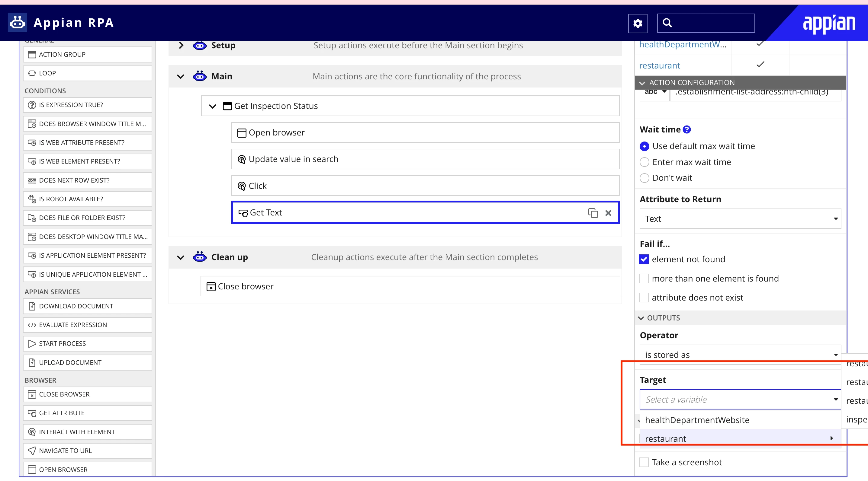868x481 pixels.
Task: Edit the establishment-list-address selector field
Action: (x=755, y=93)
